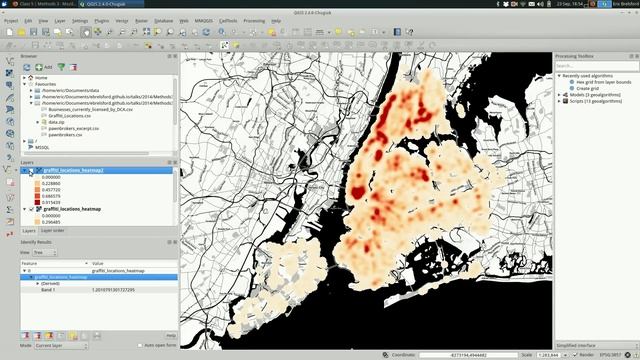Collapse Recently used algorithms in Processing Toolbox
Viewport: 640px width, 360px height.
559,76
